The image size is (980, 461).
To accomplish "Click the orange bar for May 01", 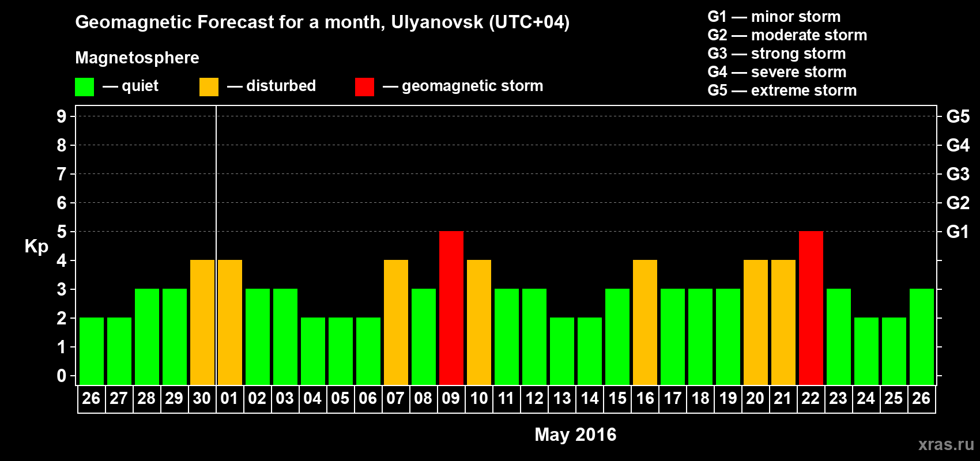I will pyautogui.click(x=230, y=322).
